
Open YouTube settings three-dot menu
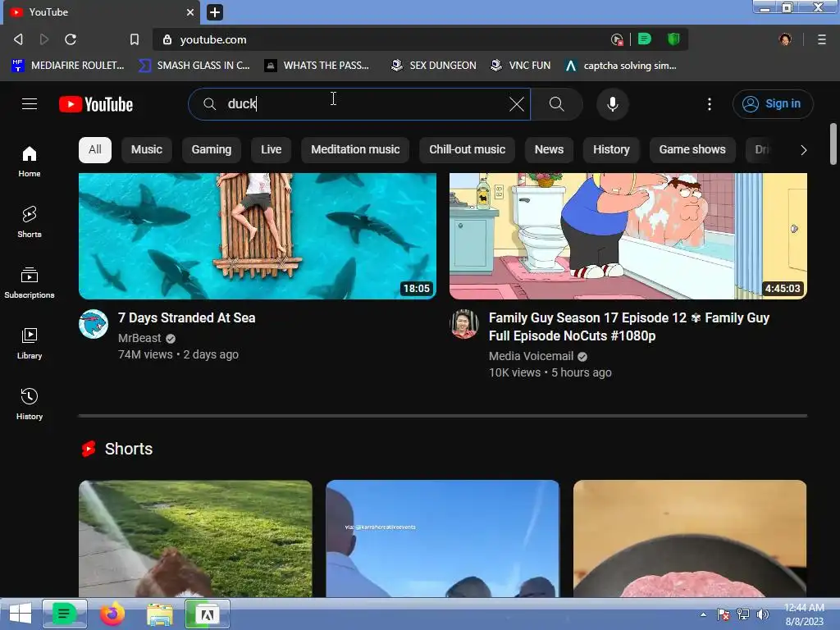coord(710,104)
